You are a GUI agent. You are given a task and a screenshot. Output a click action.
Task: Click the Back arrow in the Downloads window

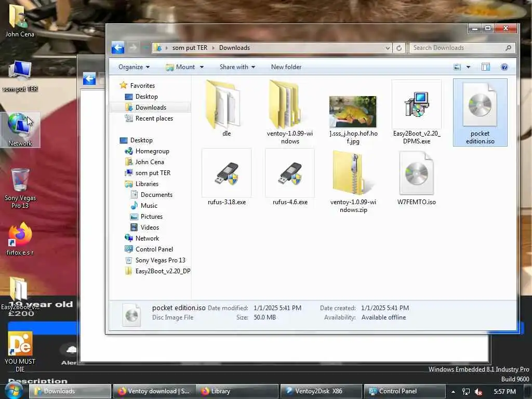click(118, 47)
